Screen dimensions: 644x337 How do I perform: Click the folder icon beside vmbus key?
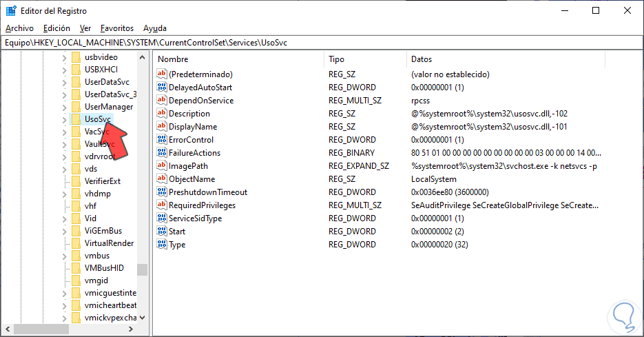(x=76, y=256)
